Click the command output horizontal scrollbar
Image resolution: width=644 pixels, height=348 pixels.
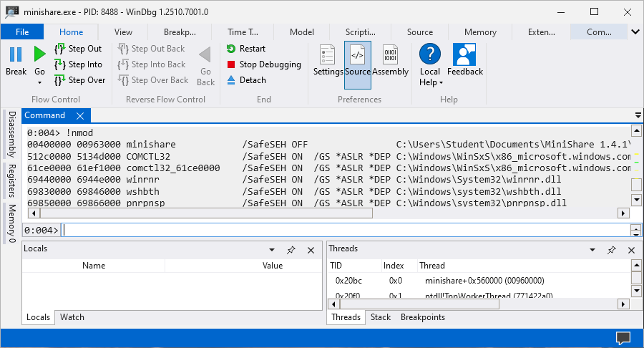coord(200,213)
